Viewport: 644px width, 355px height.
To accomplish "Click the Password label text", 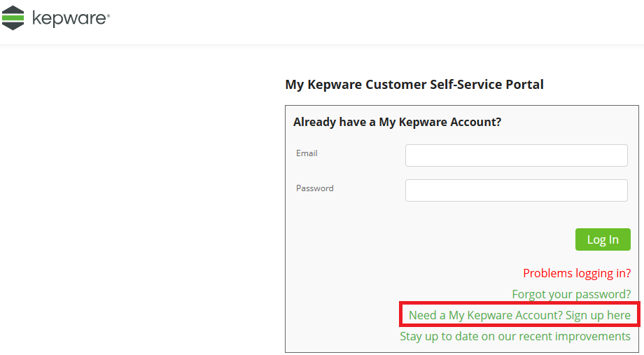I will coord(314,188).
